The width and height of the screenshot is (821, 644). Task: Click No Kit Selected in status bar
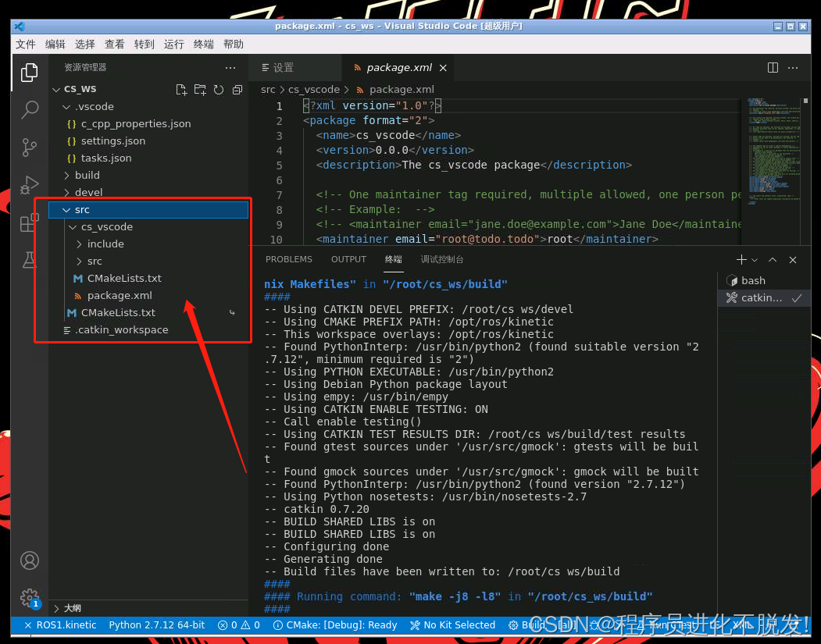(453, 624)
